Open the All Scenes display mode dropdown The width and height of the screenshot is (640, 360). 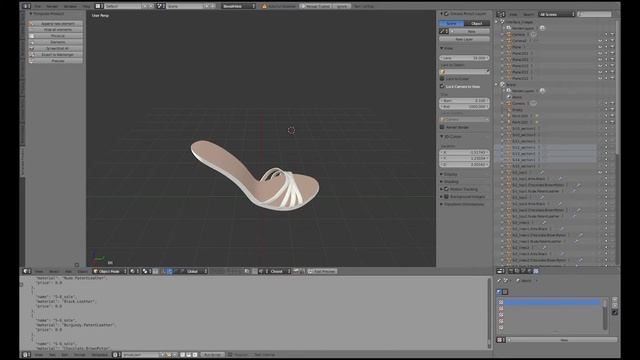[556, 14]
